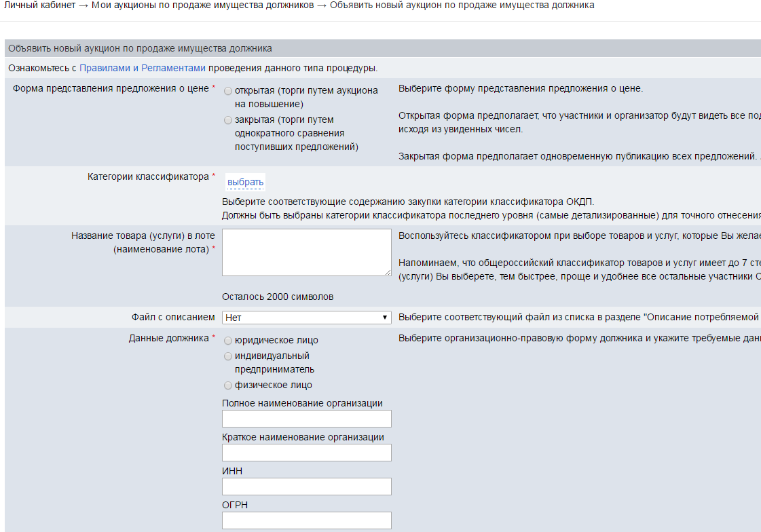Select the 'закрытая' price offer radio button

click(x=228, y=120)
